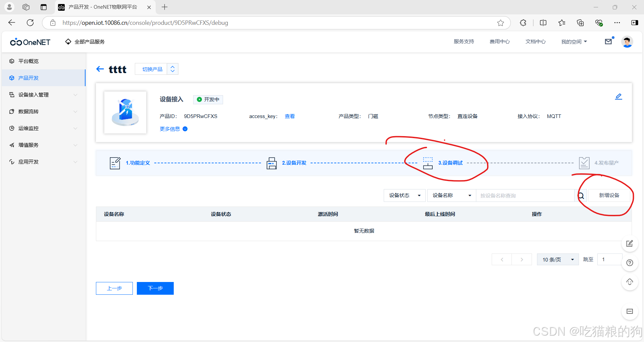
Task: Click the 新增设备 button
Action: [x=609, y=195]
